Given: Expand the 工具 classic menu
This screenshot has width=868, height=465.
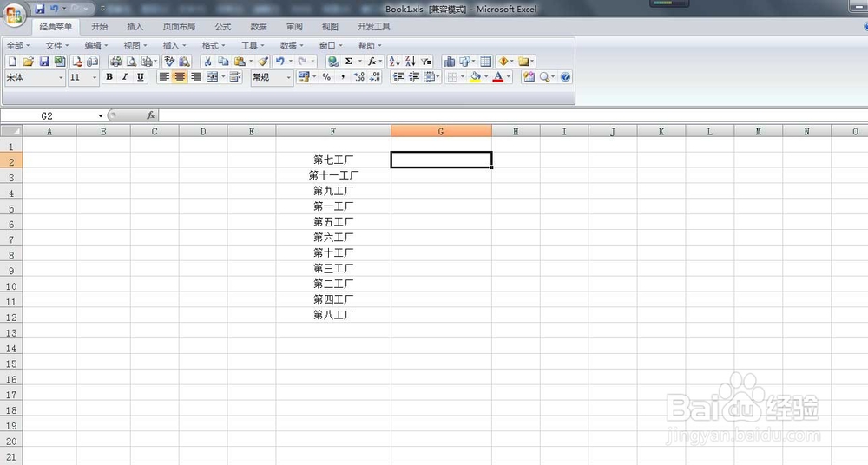Looking at the screenshot, I should click(253, 45).
